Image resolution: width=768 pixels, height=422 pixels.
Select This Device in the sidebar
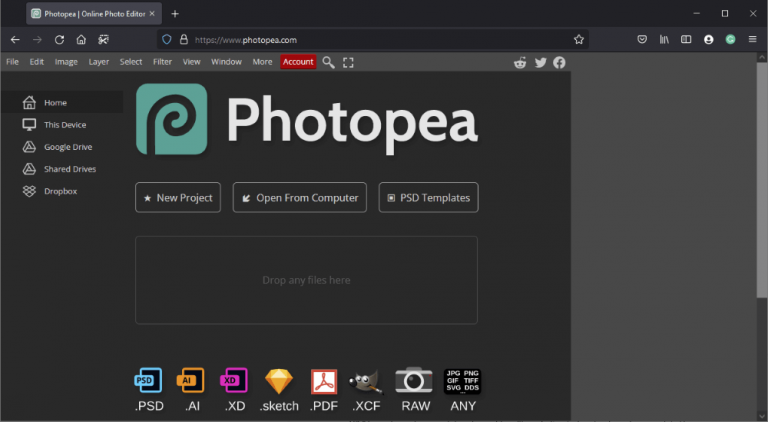(x=62, y=124)
